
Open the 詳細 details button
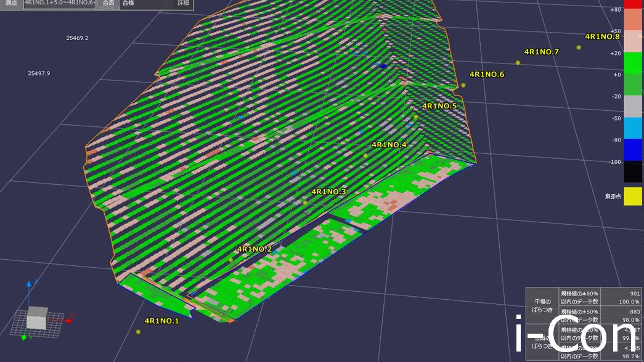(184, 3)
